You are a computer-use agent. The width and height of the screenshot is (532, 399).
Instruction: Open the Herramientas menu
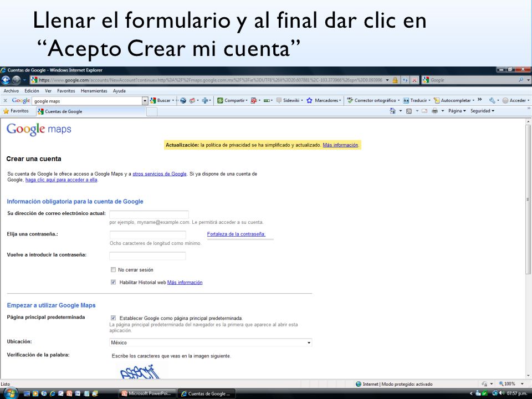tap(94, 91)
